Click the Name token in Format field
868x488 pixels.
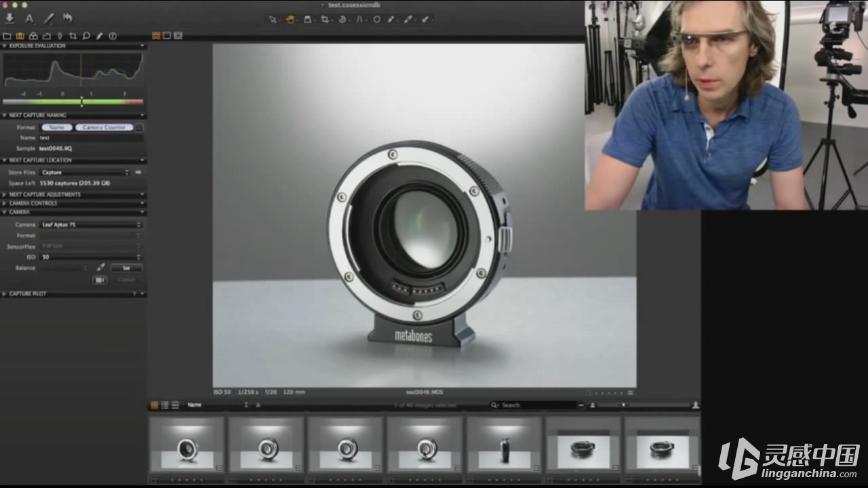coord(57,127)
